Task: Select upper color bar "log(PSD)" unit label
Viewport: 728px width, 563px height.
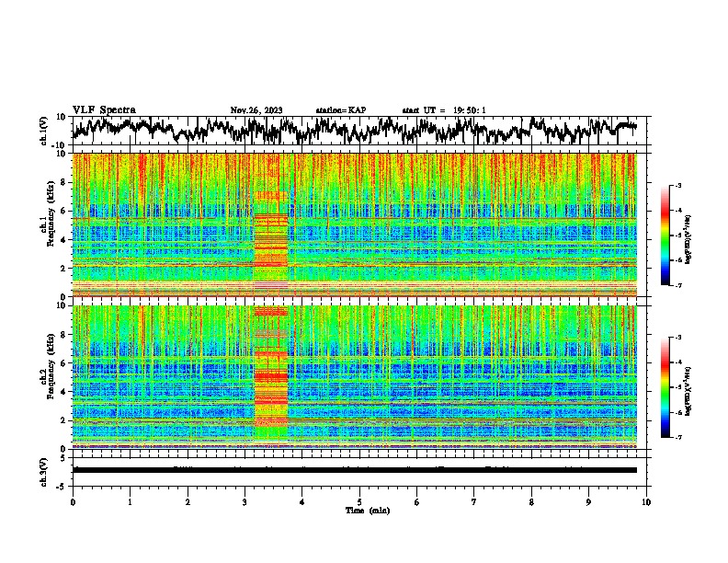Action: pyautogui.click(x=688, y=240)
